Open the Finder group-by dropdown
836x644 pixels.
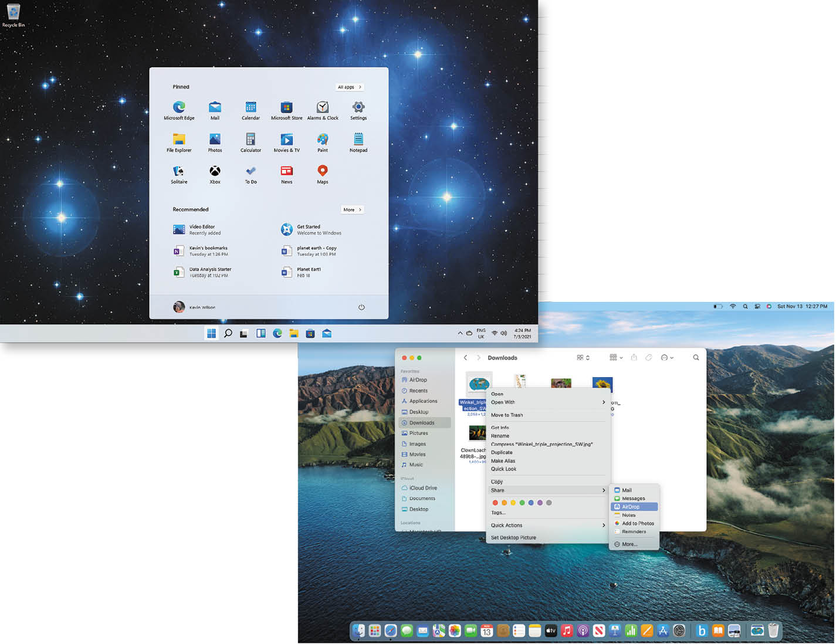[x=616, y=357]
